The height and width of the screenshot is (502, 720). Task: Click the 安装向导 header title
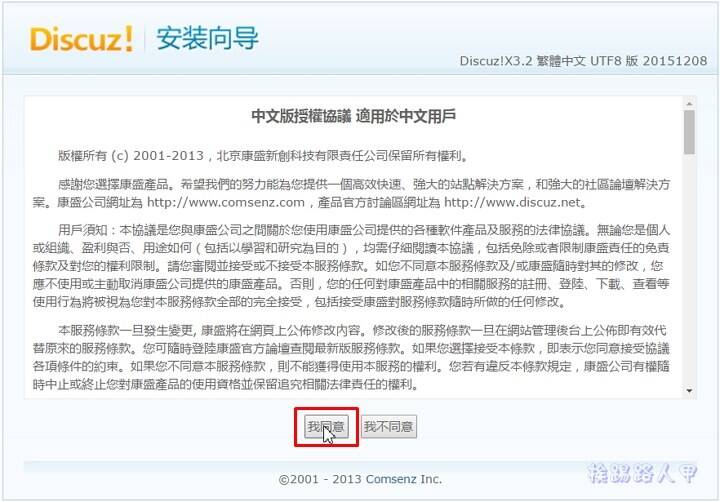[x=208, y=38]
